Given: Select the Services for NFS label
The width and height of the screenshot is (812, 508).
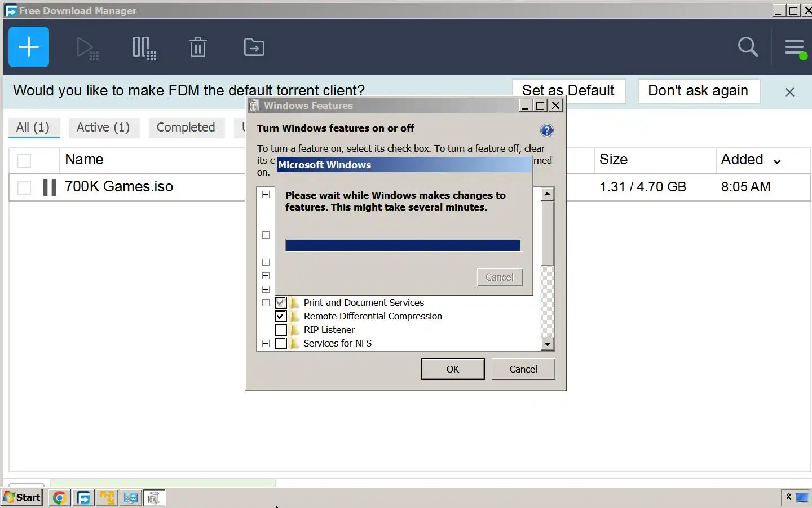Looking at the screenshot, I should [x=338, y=344].
